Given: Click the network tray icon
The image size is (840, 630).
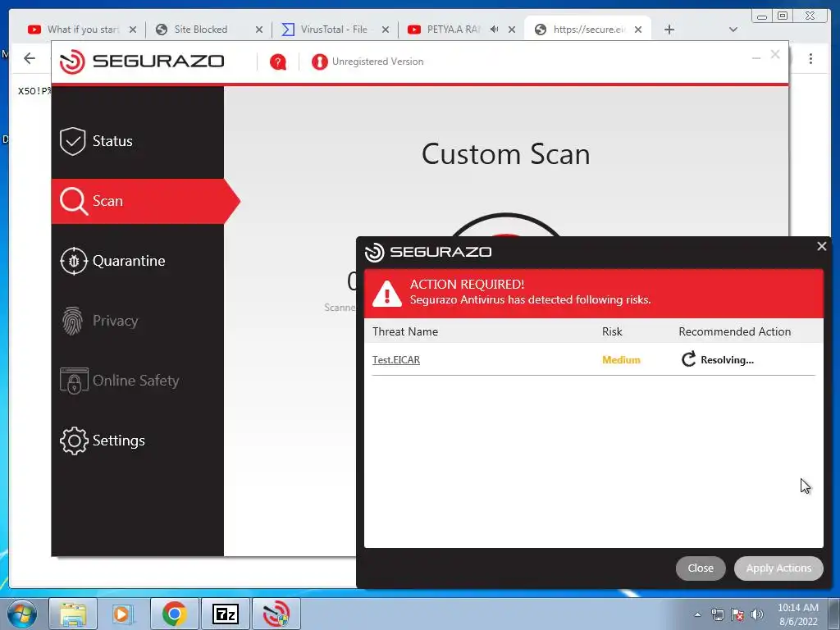Looking at the screenshot, I should pyautogui.click(x=717, y=615).
